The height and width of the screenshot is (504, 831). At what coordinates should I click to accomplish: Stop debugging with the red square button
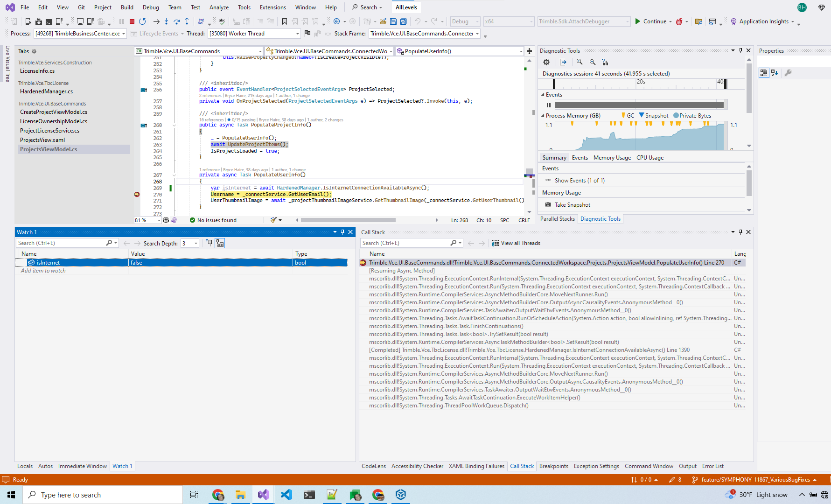click(132, 21)
